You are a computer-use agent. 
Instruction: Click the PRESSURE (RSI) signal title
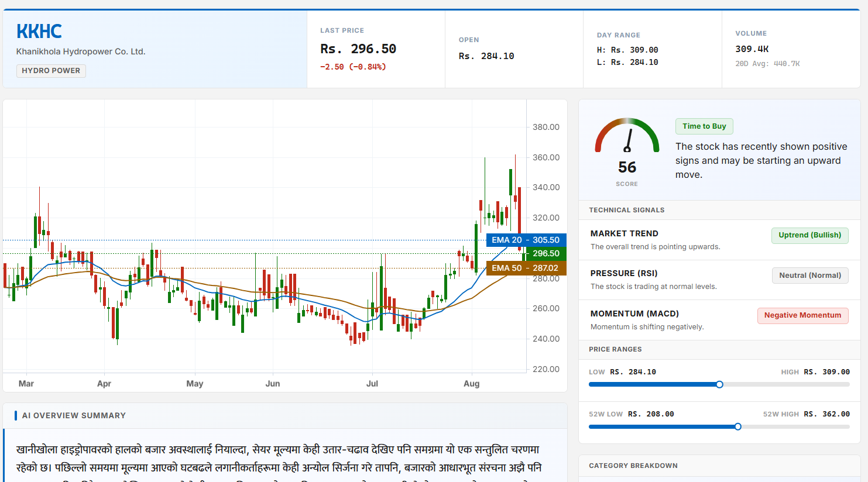click(x=624, y=273)
